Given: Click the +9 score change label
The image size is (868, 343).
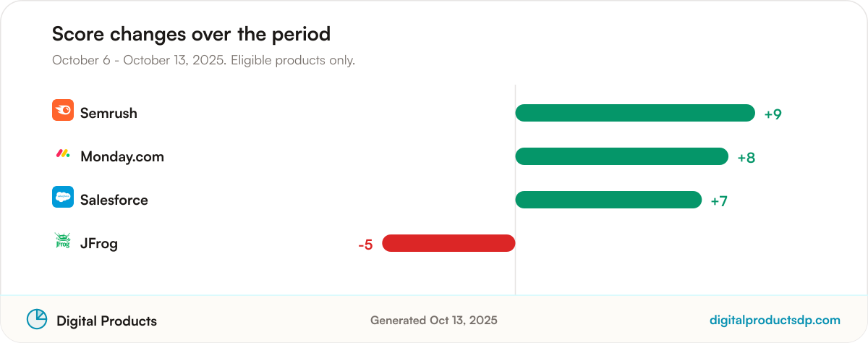Looking at the screenshot, I should click(773, 114).
